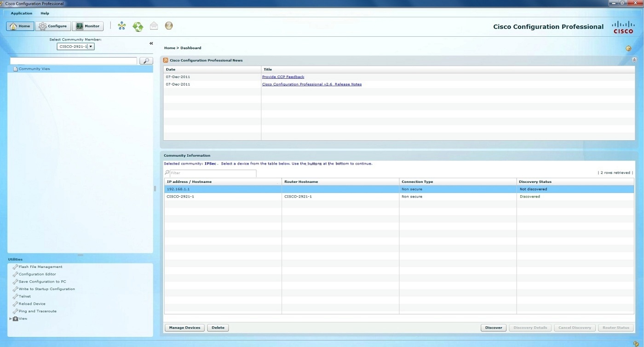Open the Provide CCP Feedback link
Image resolution: width=644 pixels, height=347 pixels.
tap(283, 77)
